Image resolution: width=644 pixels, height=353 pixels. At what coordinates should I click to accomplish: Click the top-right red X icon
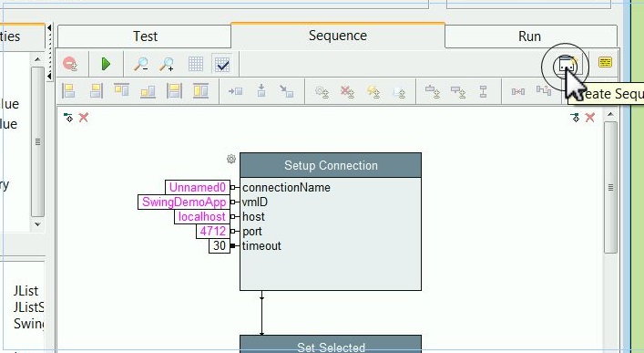(589, 118)
